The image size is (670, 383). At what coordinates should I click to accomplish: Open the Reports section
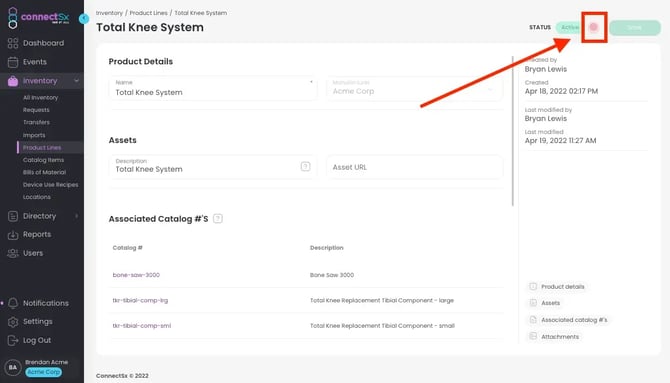tap(37, 234)
